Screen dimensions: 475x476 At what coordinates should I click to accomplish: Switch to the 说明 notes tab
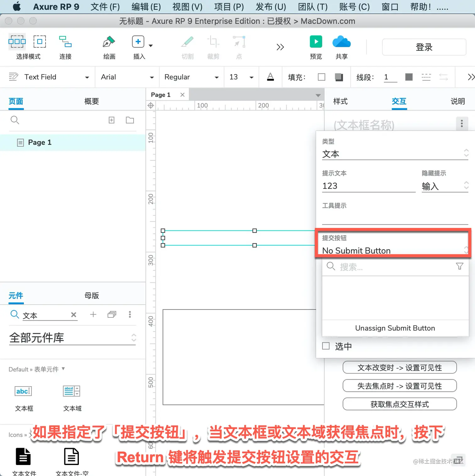(x=458, y=101)
